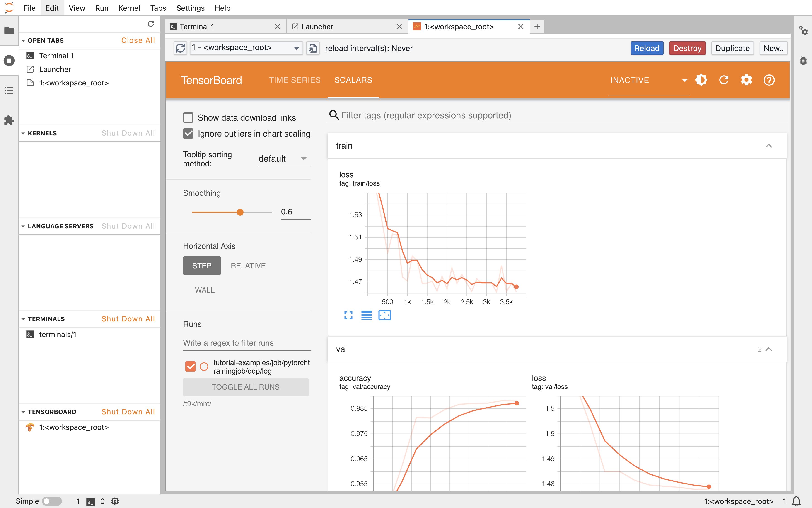Viewport: 812px width, 508px height.
Task: Click the JupyterLab logo icon
Action: tap(9, 7)
